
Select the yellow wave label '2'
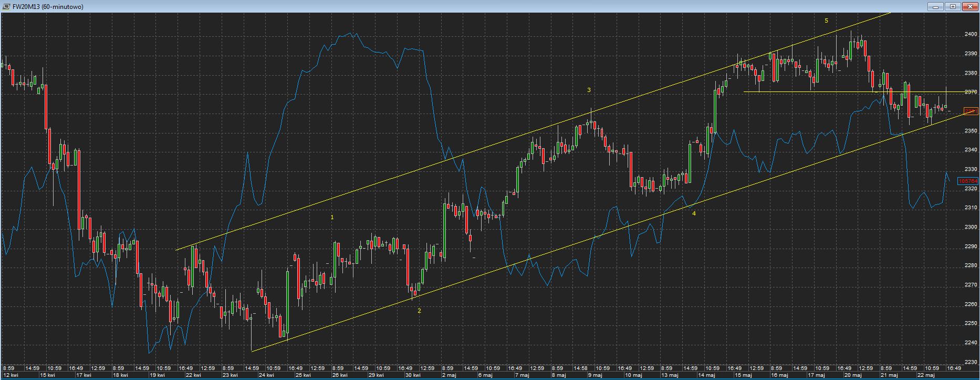tap(419, 311)
